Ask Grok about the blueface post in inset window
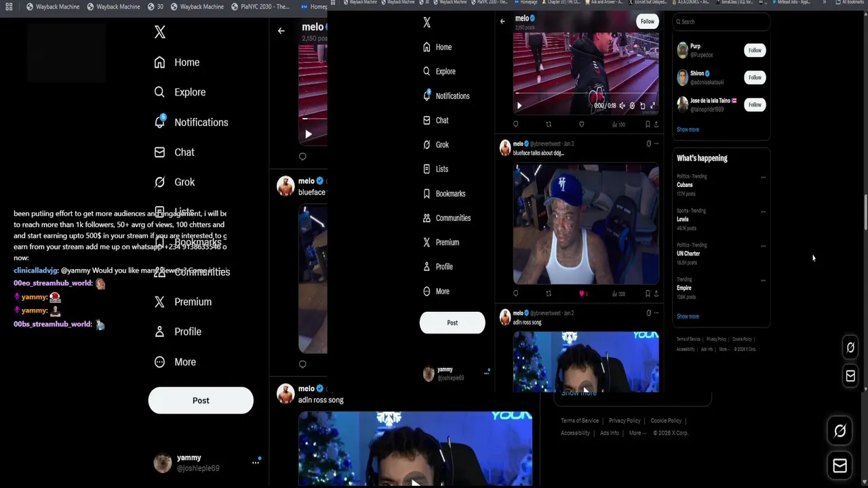This screenshot has height=488, width=868. point(648,144)
